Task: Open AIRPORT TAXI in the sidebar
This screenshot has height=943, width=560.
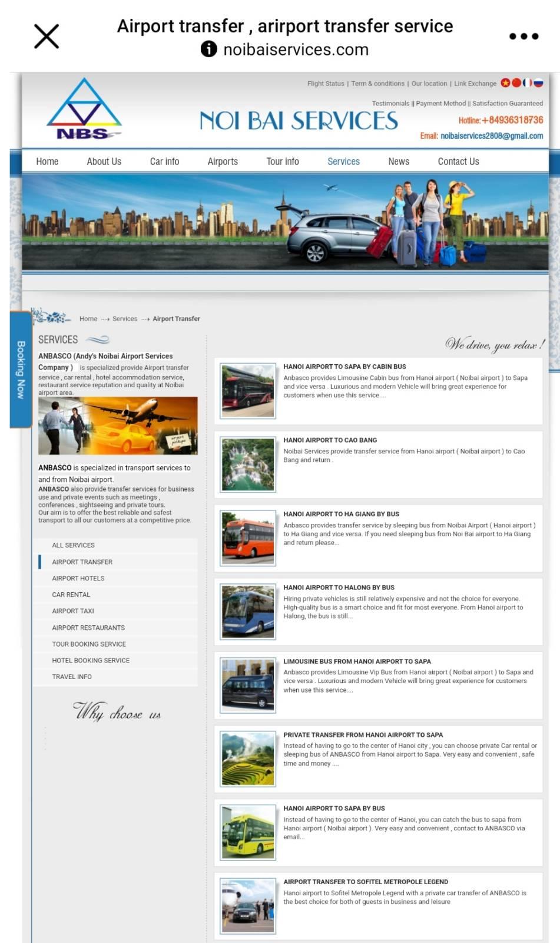Action: (115, 611)
